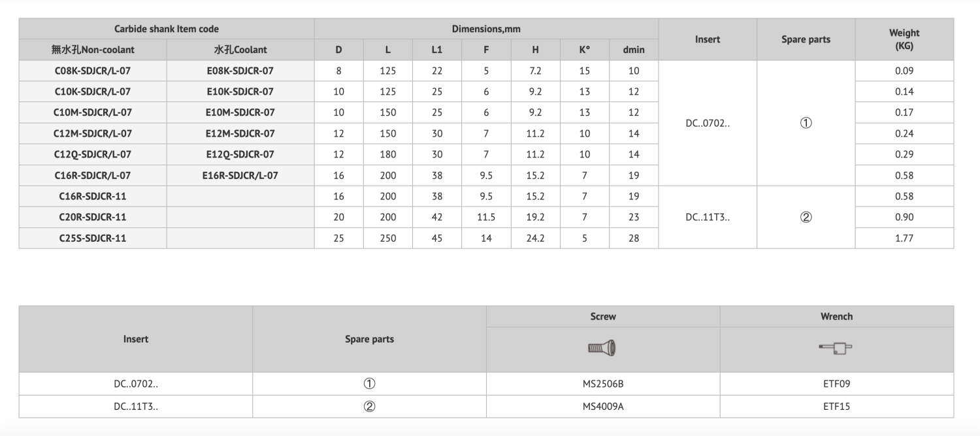Click circled 1 in the upper table
This screenshot has height=436, width=980.
click(806, 123)
